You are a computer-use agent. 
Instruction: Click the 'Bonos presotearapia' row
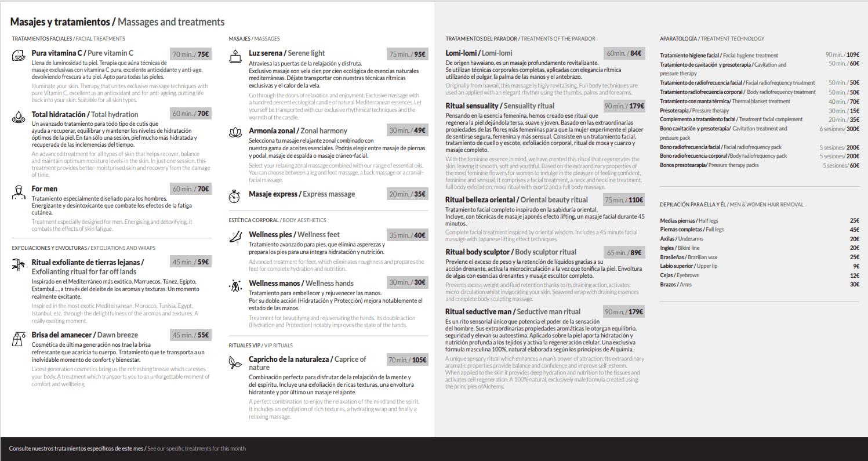tap(760, 165)
